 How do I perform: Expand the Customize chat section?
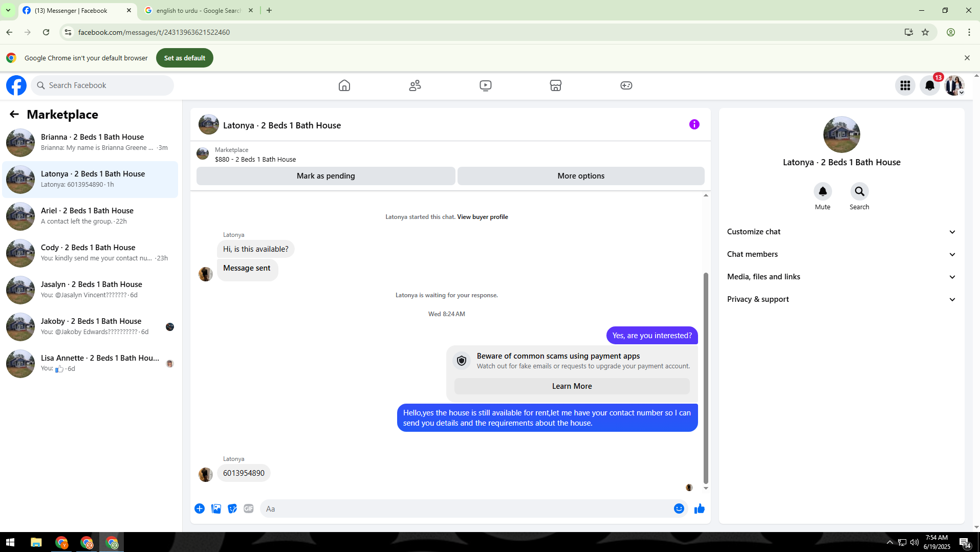[842, 232]
